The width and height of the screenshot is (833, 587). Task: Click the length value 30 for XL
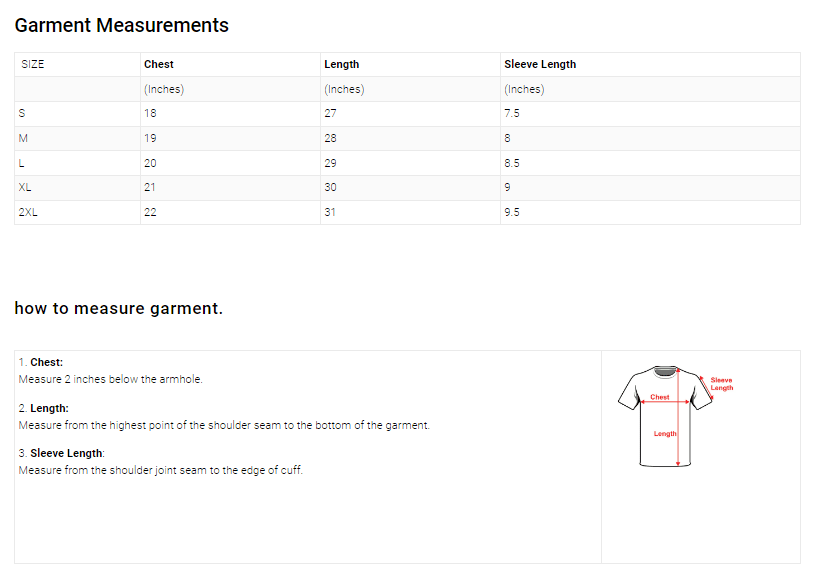tap(330, 187)
